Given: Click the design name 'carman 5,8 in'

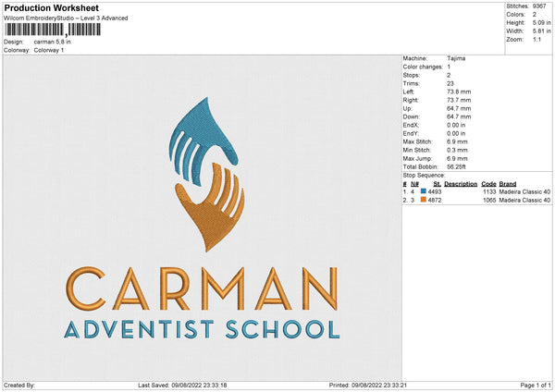Looking at the screenshot, I should pos(53,42).
